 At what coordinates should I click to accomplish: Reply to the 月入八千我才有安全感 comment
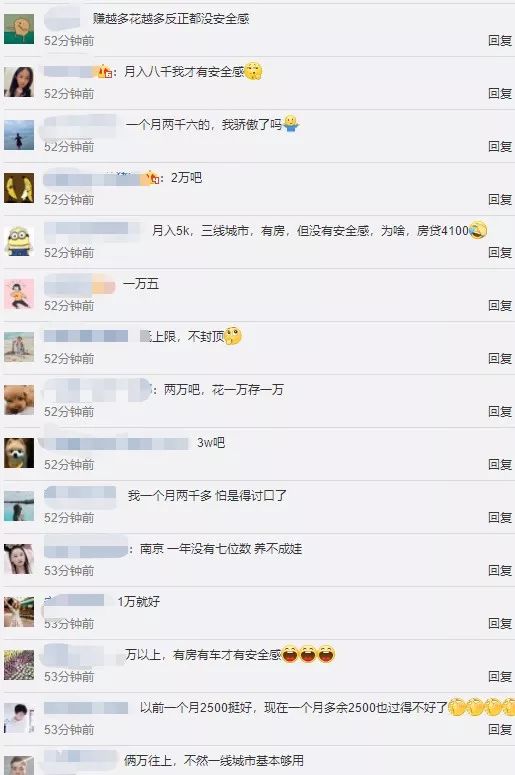(500, 93)
